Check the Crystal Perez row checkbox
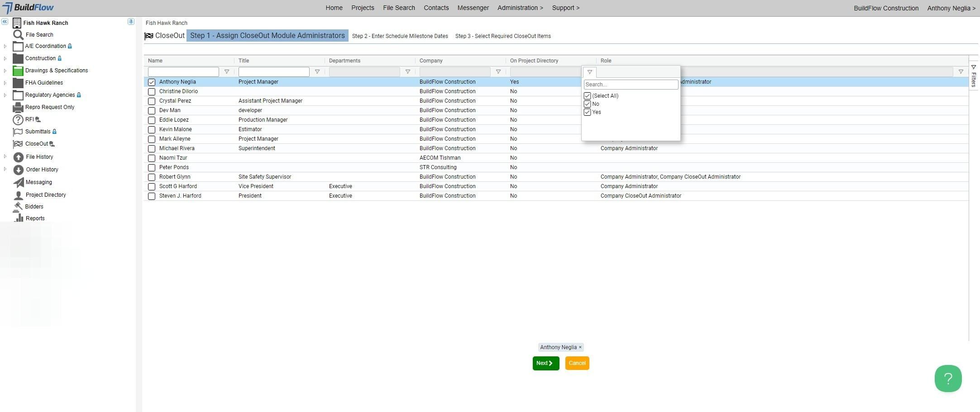 coord(152,101)
